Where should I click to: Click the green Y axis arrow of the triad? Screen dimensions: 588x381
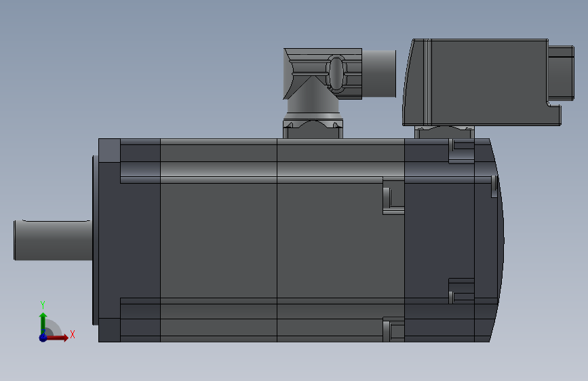43,323
